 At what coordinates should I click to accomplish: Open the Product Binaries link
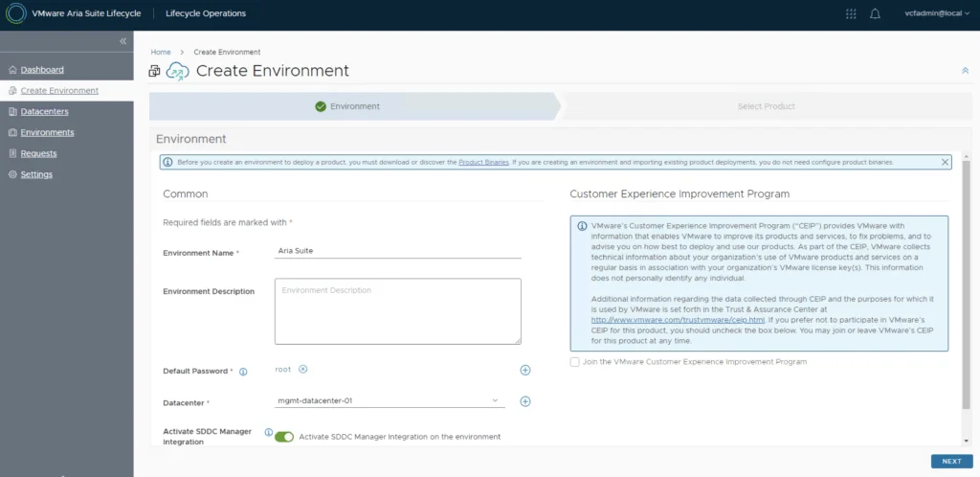(483, 162)
